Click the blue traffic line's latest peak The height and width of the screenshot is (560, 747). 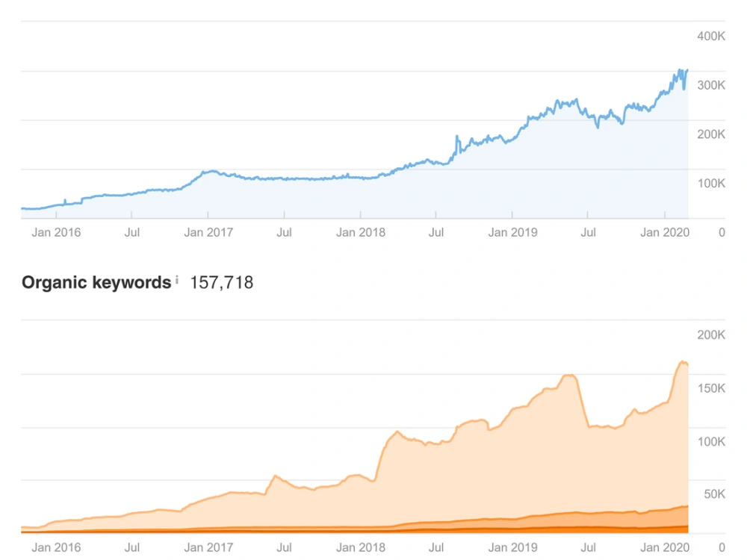tap(680, 70)
